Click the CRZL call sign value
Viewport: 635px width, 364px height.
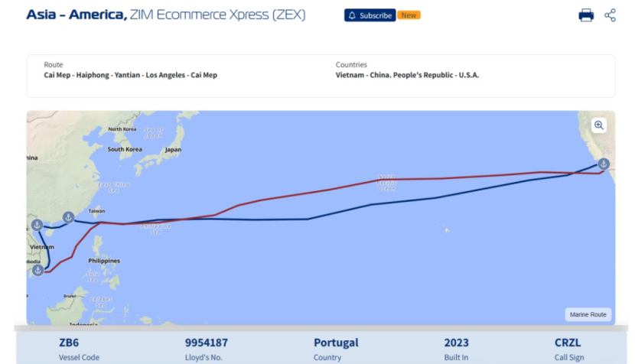[x=568, y=343]
